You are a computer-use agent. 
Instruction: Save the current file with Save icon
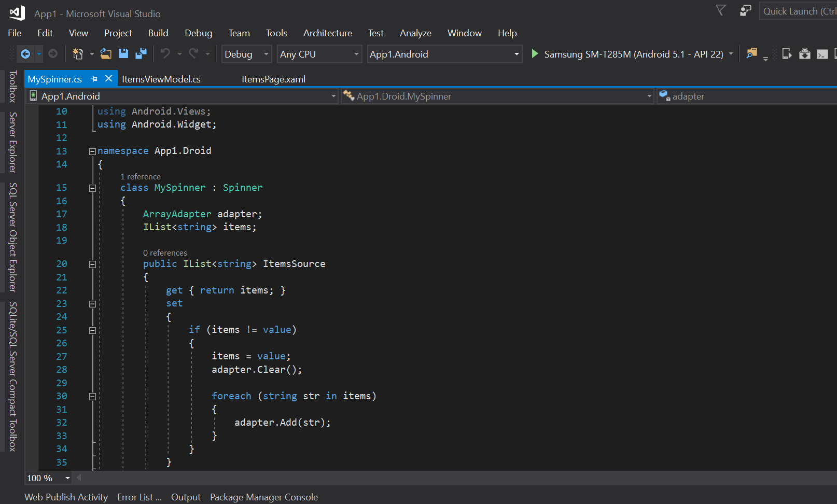123,53
